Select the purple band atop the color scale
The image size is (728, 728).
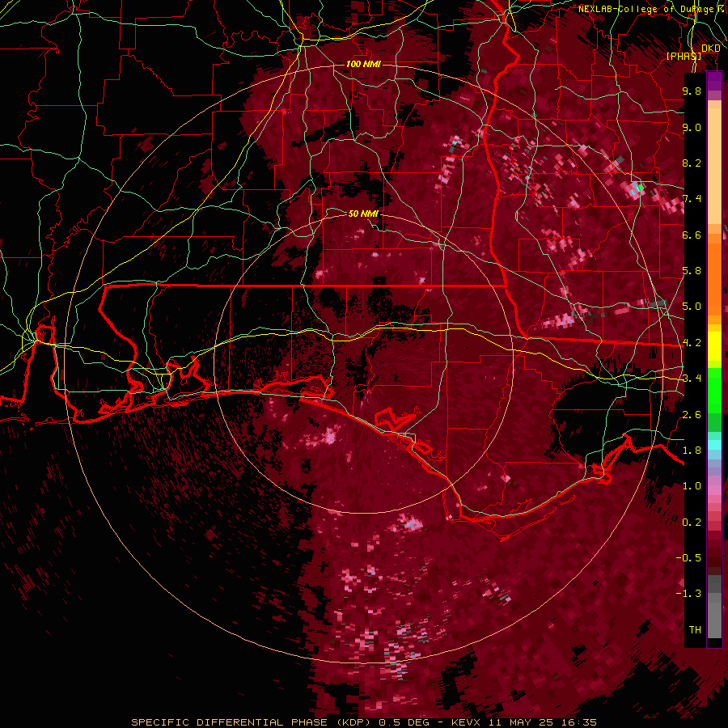click(x=714, y=81)
